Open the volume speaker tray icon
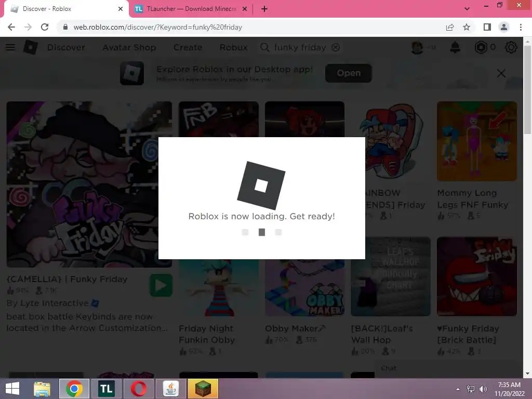This screenshot has width=532, height=399. click(483, 389)
